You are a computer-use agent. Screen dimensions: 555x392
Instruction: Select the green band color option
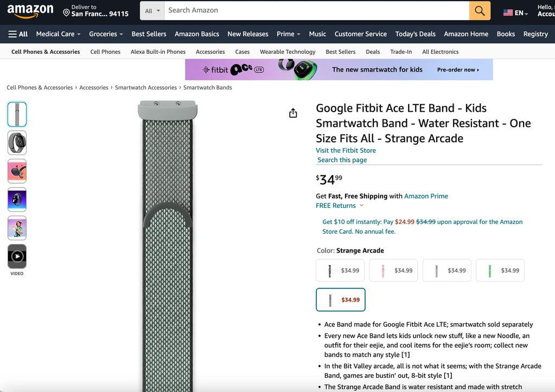(x=500, y=271)
